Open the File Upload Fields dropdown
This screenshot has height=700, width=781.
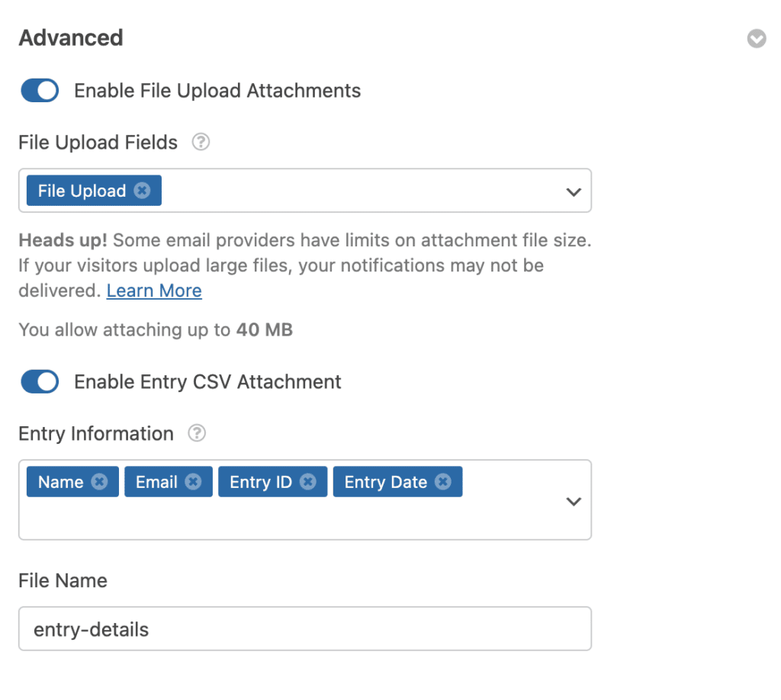(574, 191)
